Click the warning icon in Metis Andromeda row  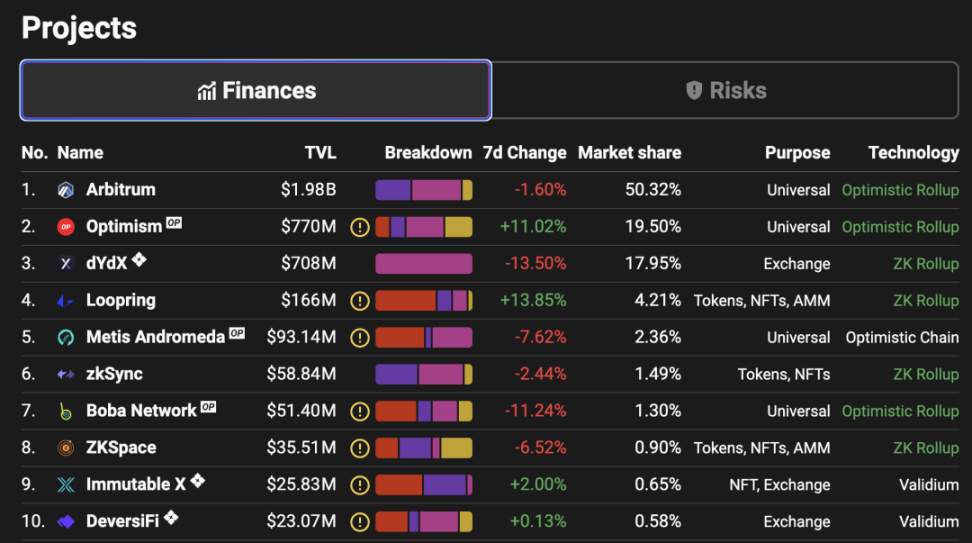click(x=360, y=338)
